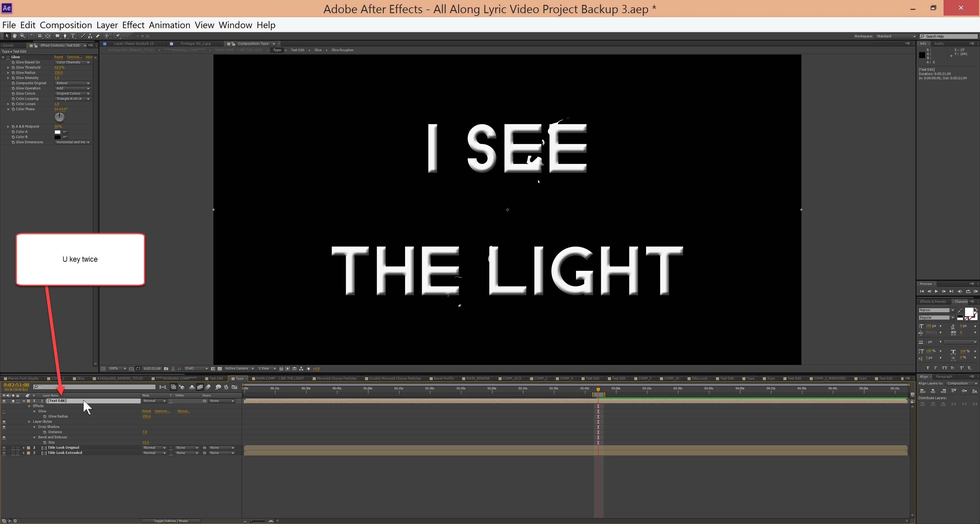Image resolution: width=980 pixels, height=524 pixels.
Task: Click Toggle Switches / Modes button
Action: 171,521
